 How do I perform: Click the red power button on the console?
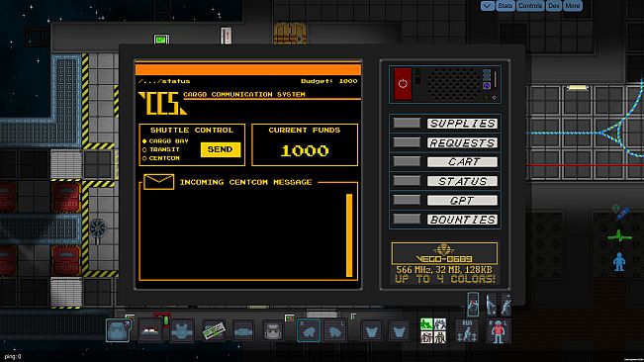[x=403, y=84]
